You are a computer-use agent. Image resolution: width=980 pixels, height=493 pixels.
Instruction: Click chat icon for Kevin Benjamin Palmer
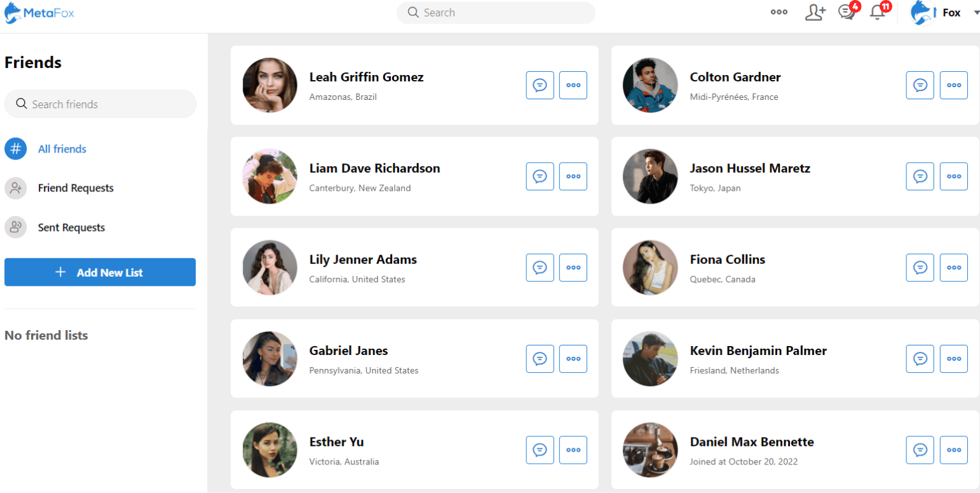(x=920, y=359)
